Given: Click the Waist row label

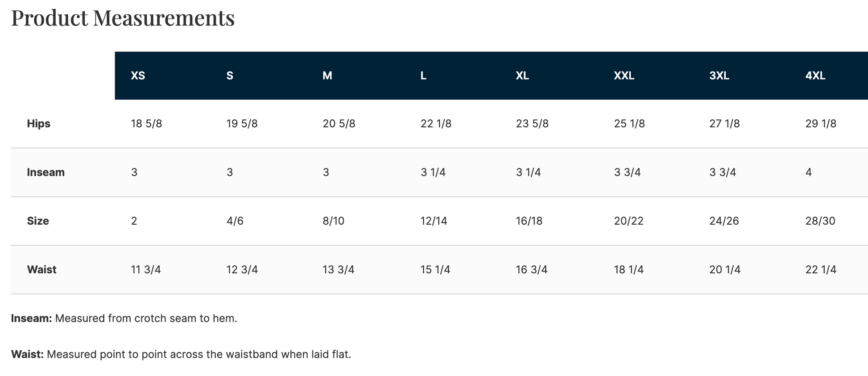Looking at the screenshot, I should point(41,270).
